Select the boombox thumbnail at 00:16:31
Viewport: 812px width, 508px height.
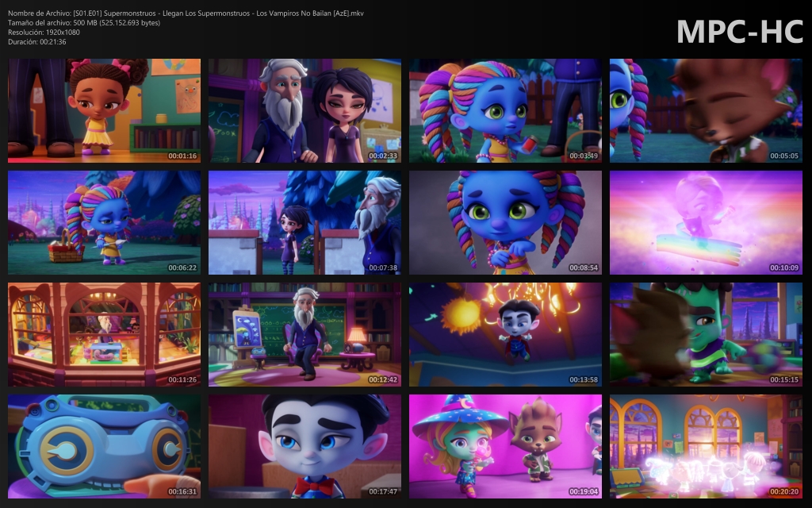point(104,446)
